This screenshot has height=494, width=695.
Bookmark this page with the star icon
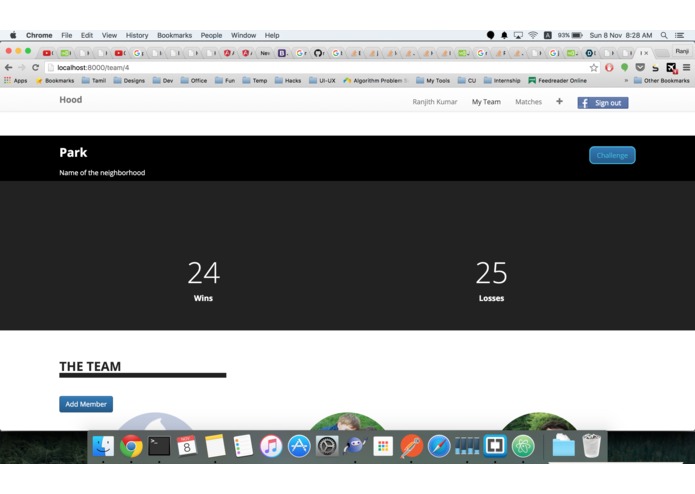[593, 67]
